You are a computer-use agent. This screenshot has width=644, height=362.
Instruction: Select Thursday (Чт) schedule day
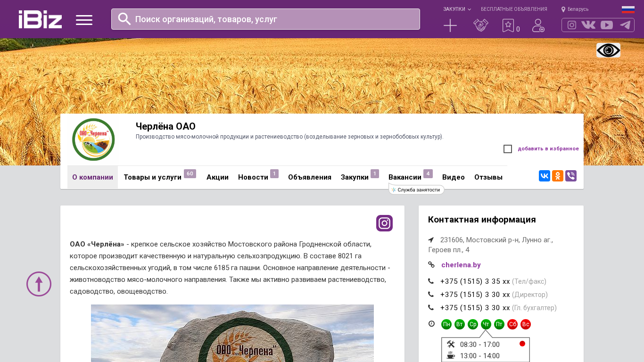click(486, 324)
